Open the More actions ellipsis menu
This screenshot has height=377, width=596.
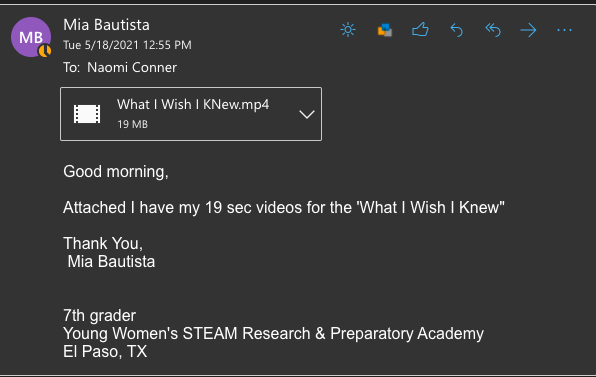[x=564, y=30]
